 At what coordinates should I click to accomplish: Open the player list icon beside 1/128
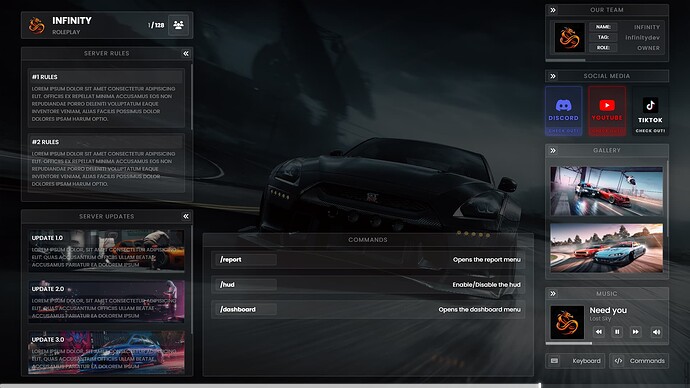(178, 25)
